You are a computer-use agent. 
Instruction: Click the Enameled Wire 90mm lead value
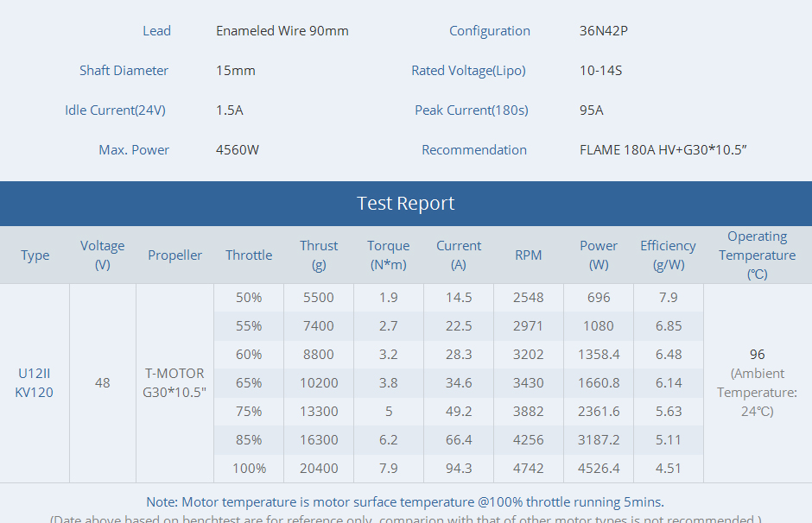[x=282, y=31]
